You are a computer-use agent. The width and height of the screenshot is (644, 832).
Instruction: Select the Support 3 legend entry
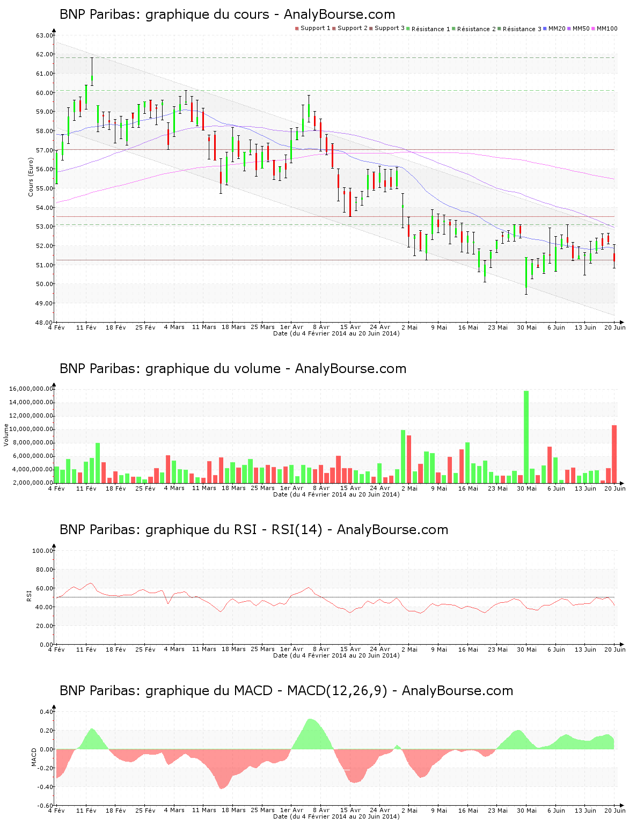click(x=387, y=28)
